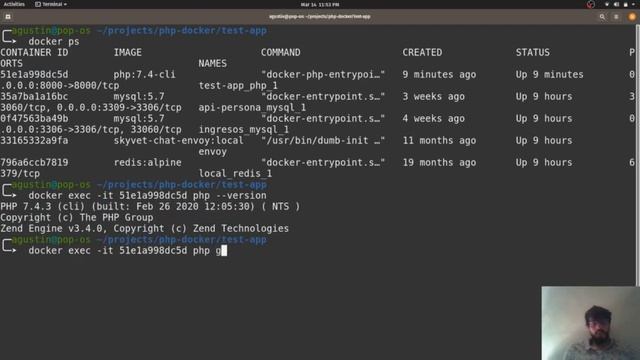This screenshot has height=360, width=640.
Task: Open the terminal hamburger menu
Action: 616,17
